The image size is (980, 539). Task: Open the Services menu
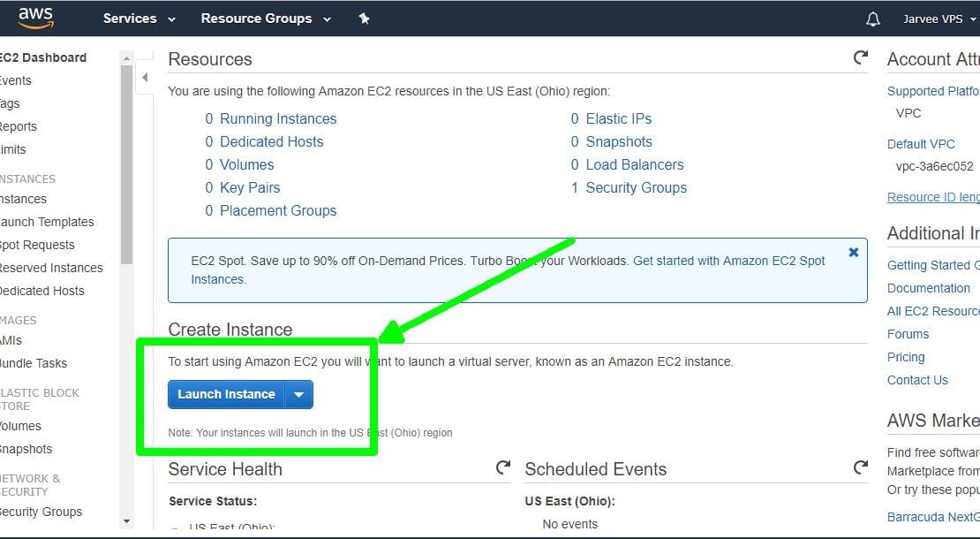click(x=139, y=19)
